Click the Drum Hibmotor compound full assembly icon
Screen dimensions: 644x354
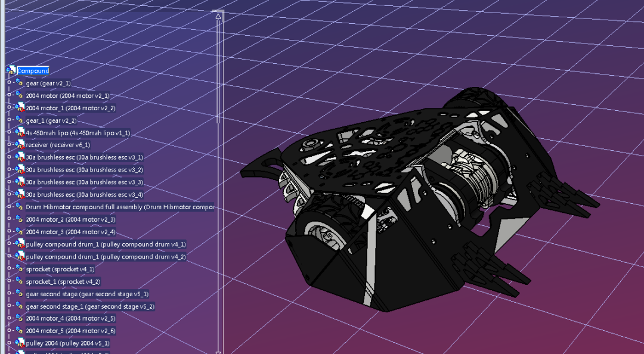(x=19, y=207)
